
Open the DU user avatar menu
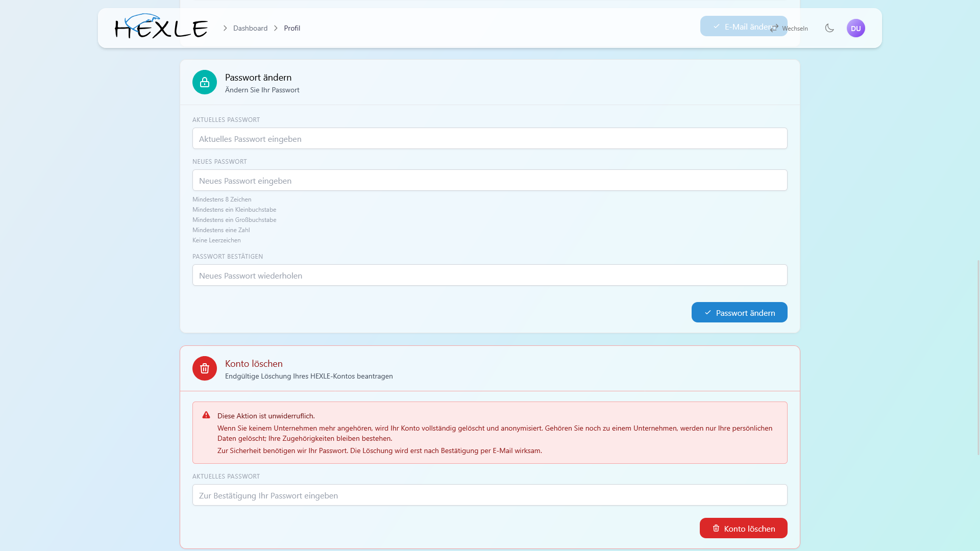pos(856,28)
